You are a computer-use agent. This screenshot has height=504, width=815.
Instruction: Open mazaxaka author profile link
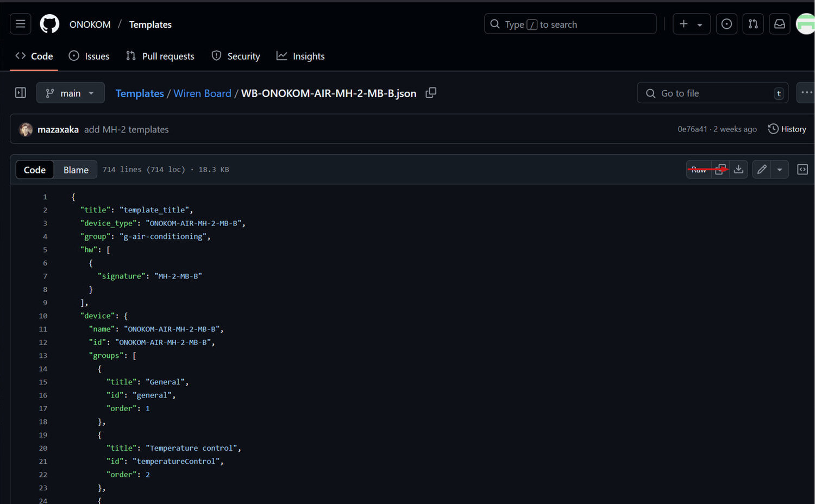[58, 129]
